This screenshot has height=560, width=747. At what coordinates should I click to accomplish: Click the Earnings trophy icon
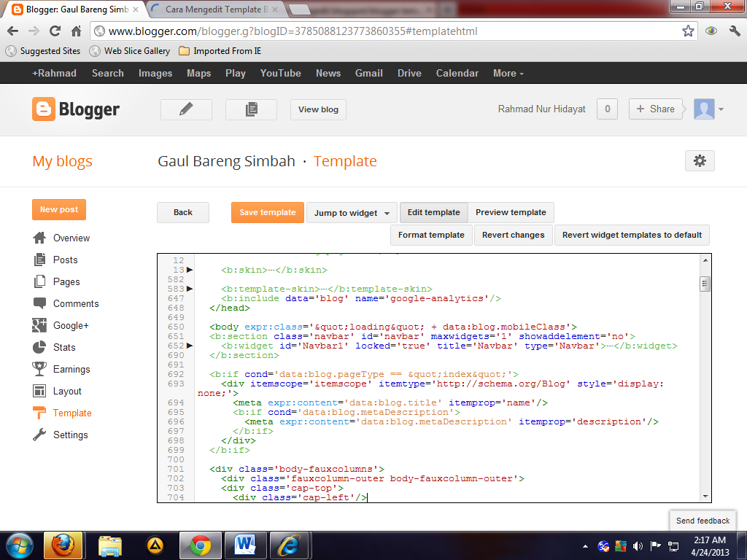(x=39, y=369)
